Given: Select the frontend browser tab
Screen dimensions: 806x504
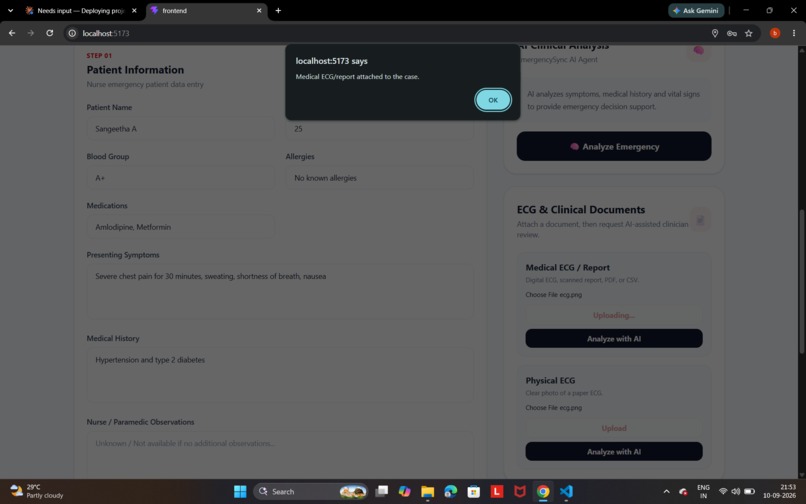Looking at the screenshot, I should coord(206,10).
